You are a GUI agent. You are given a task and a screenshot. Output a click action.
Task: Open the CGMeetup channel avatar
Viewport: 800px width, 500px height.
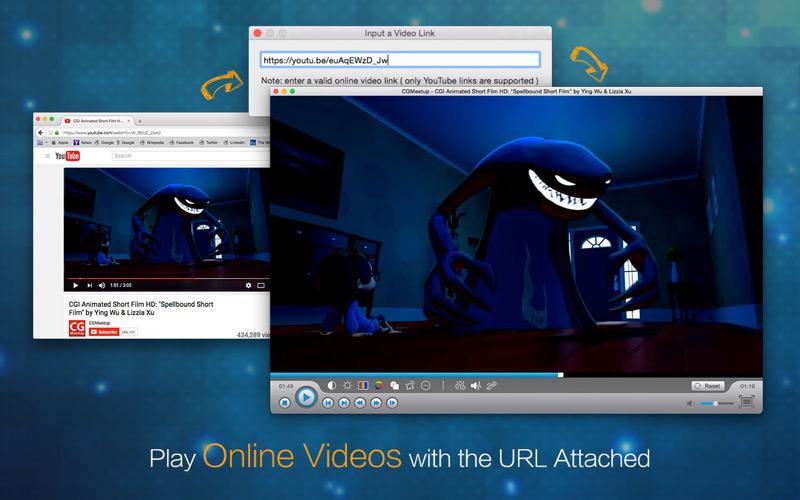(77, 328)
